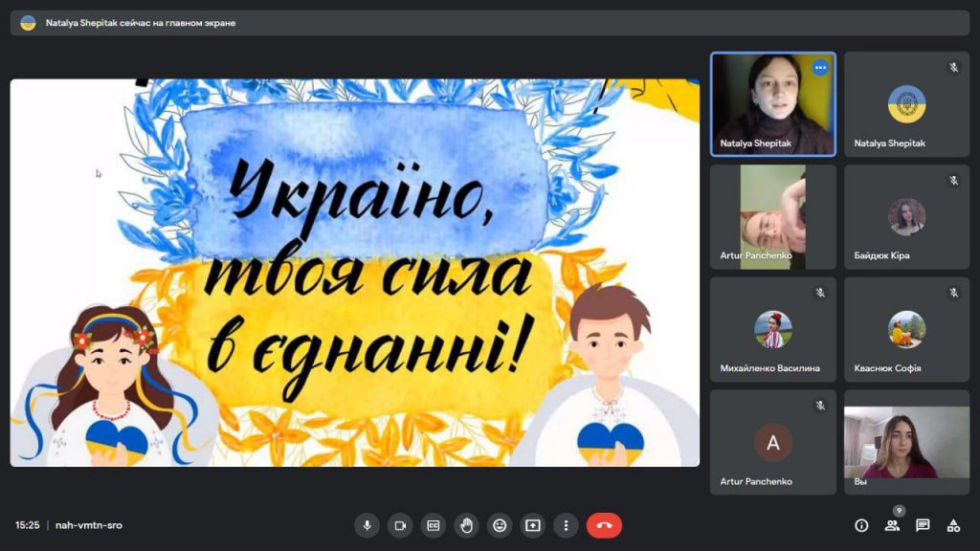The image size is (980, 551).
Task: Turn the camera on or off
Action: point(400,525)
